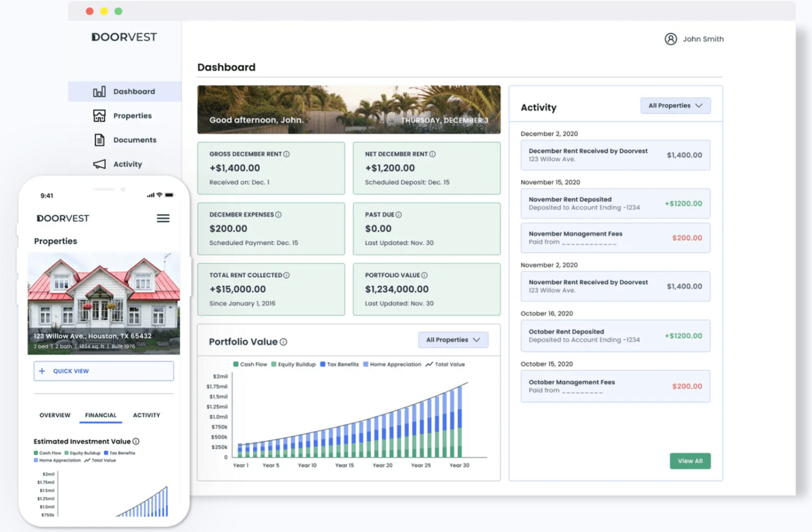Image resolution: width=812 pixels, height=532 pixels.
Task: Click the Doorvest logo on the phone
Action: coord(63,218)
